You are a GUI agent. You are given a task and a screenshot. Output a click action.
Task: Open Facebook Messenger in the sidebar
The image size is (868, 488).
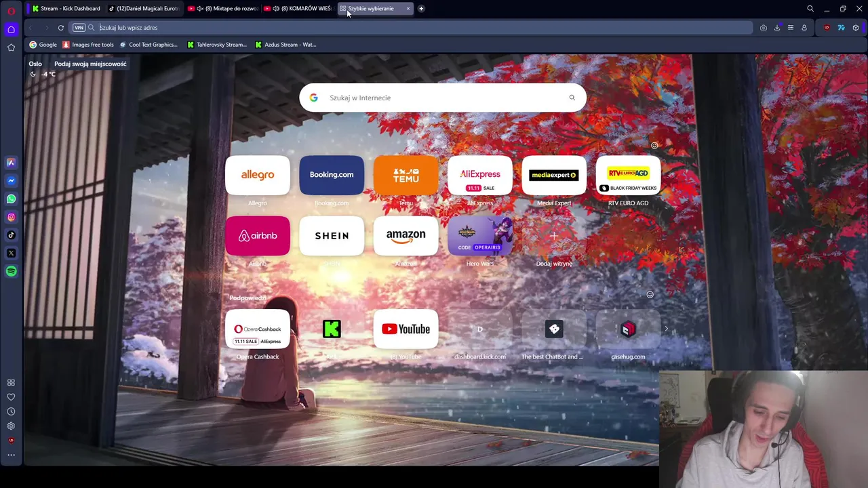tap(11, 181)
